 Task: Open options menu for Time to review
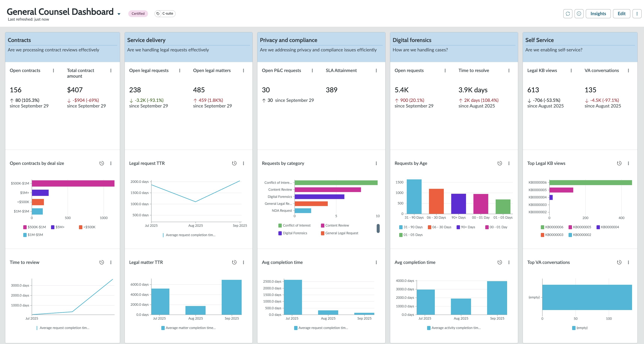(x=111, y=262)
